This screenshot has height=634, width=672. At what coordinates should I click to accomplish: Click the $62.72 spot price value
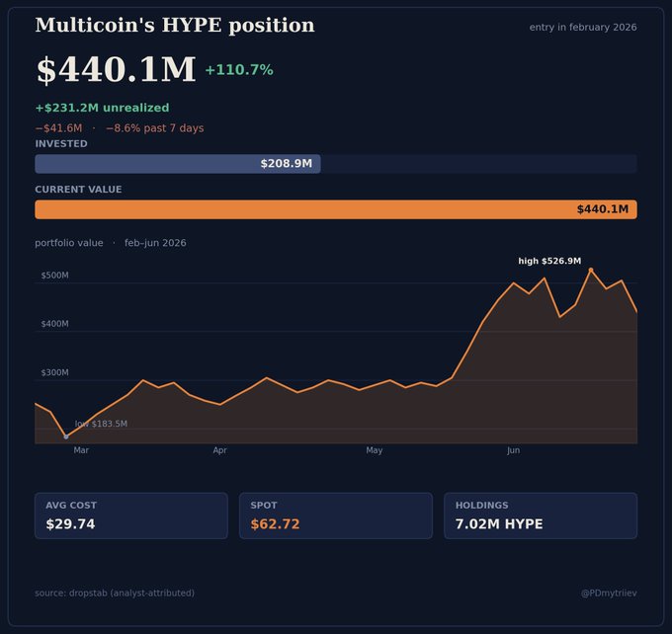click(275, 524)
